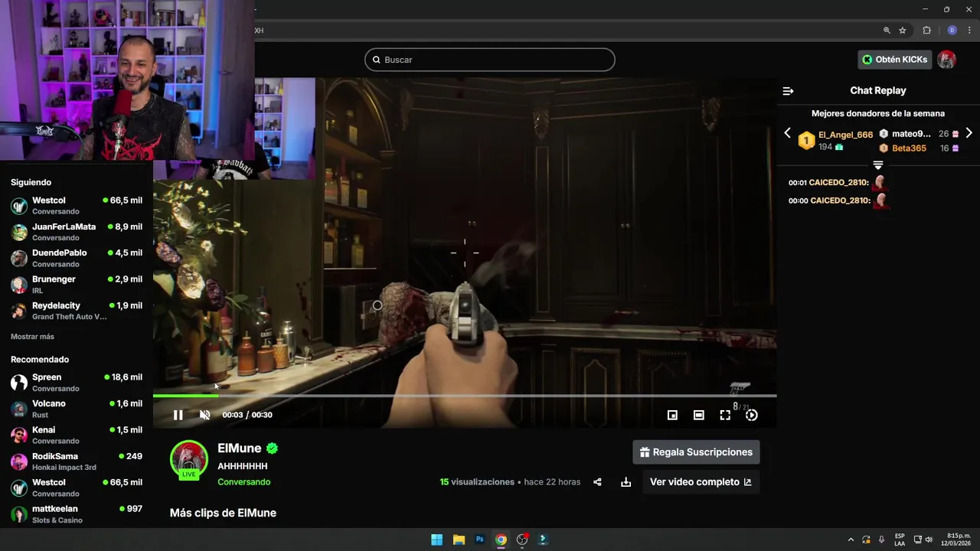This screenshot has width=980, height=551.
Task: Expand followed list with Mostrar más
Action: [x=32, y=337]
